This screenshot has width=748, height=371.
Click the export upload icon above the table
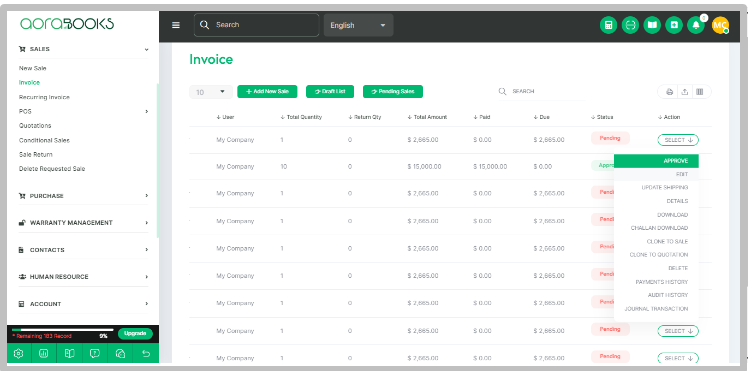coord(685,92)
